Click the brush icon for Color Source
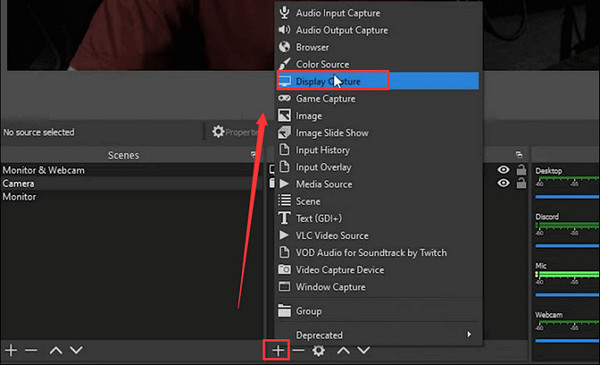600x365 pixels. click(x=284, y=64)
